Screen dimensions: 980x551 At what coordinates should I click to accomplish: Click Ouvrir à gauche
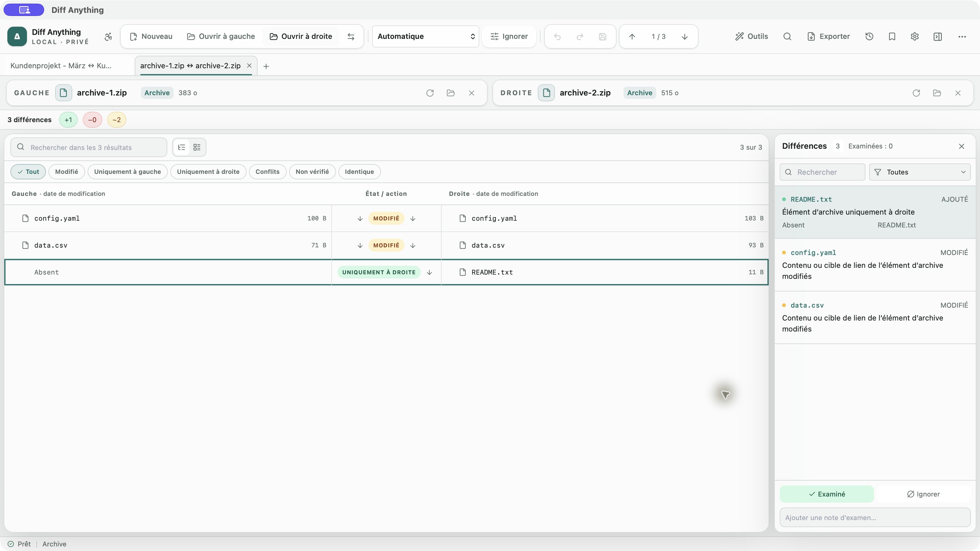coord(221,36)
